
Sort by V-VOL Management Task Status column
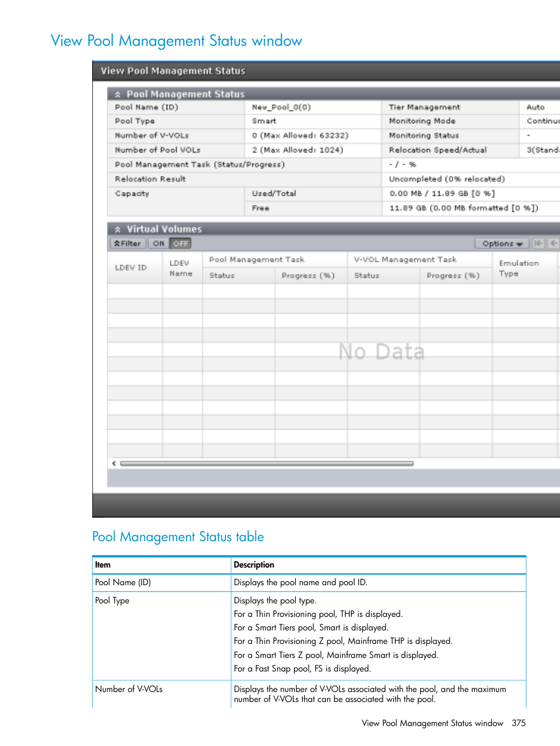click(x=383, y=275)
